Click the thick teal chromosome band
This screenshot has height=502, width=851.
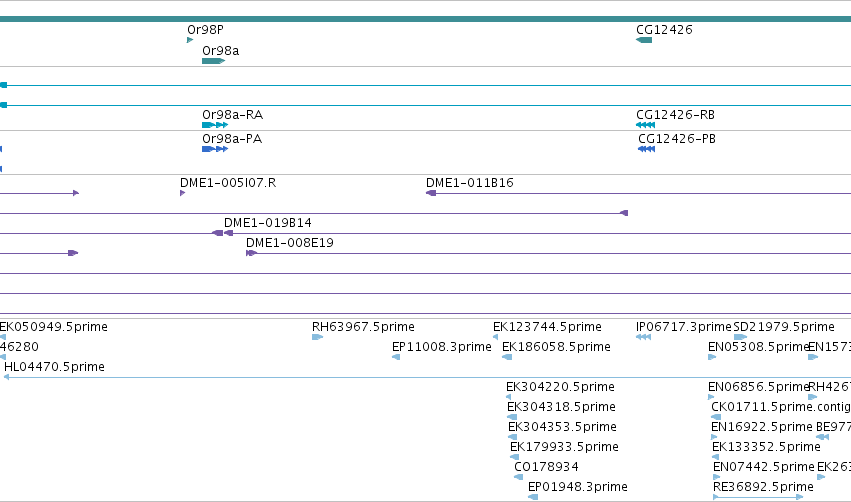426,19
